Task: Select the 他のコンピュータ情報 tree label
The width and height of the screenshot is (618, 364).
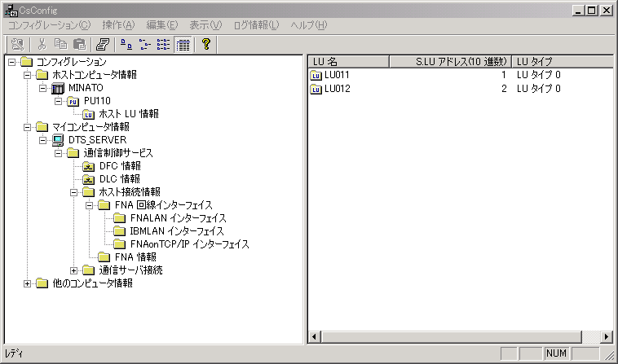Action: [93, 283]
